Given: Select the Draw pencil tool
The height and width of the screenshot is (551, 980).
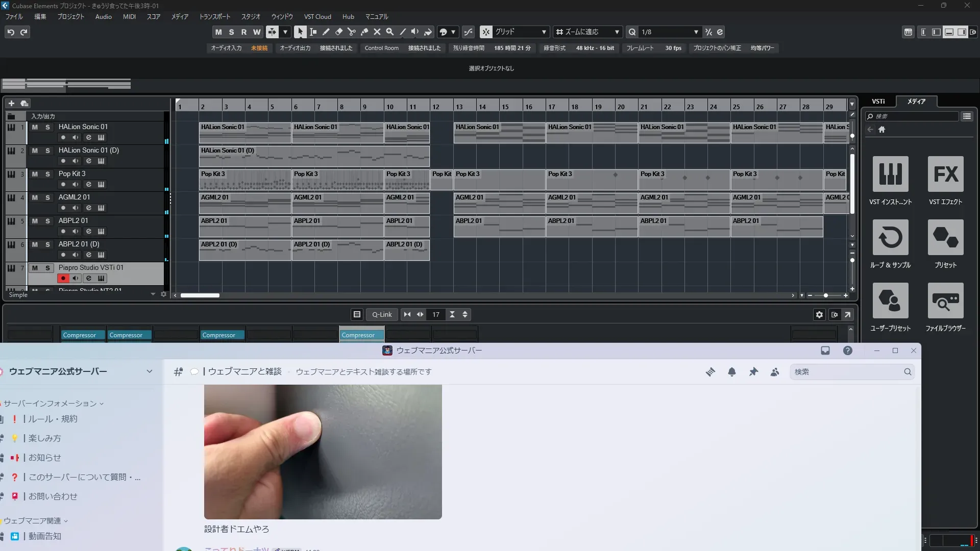Looking at the screenshot, I should (x=326, y=32).
